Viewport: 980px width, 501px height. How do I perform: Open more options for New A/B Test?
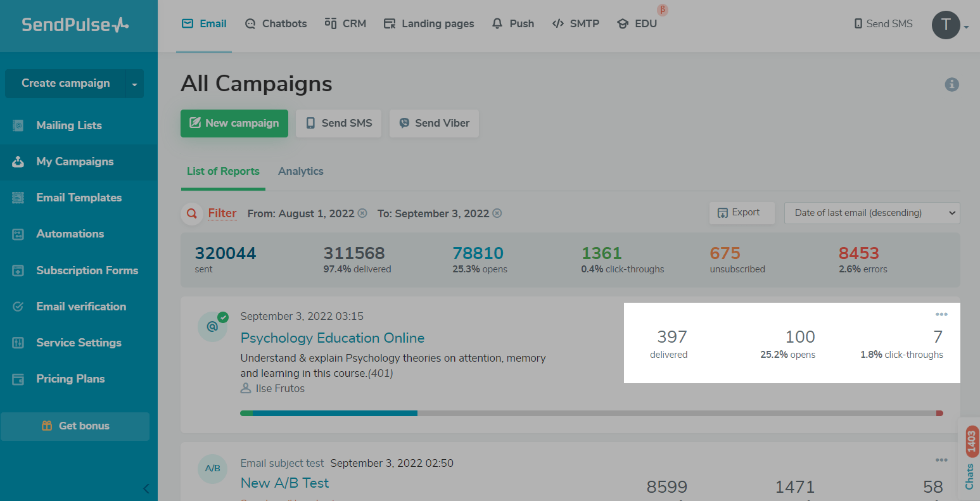click(941, 460)
